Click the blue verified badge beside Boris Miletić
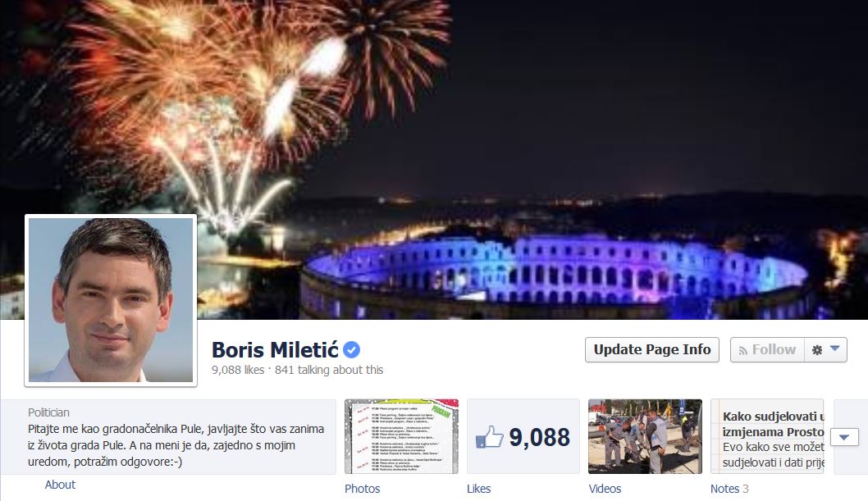 point(351,349)
